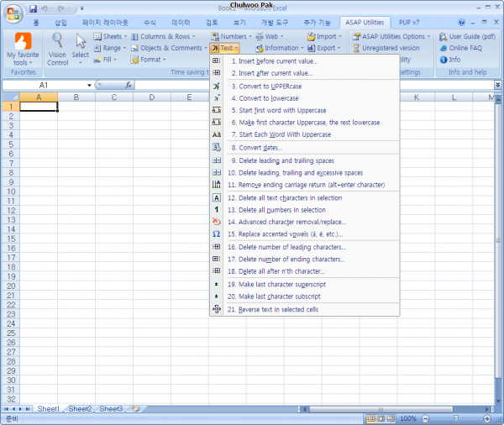Click the Select cursor icon
The image size is (504, 425).
(x=81, y=41)
